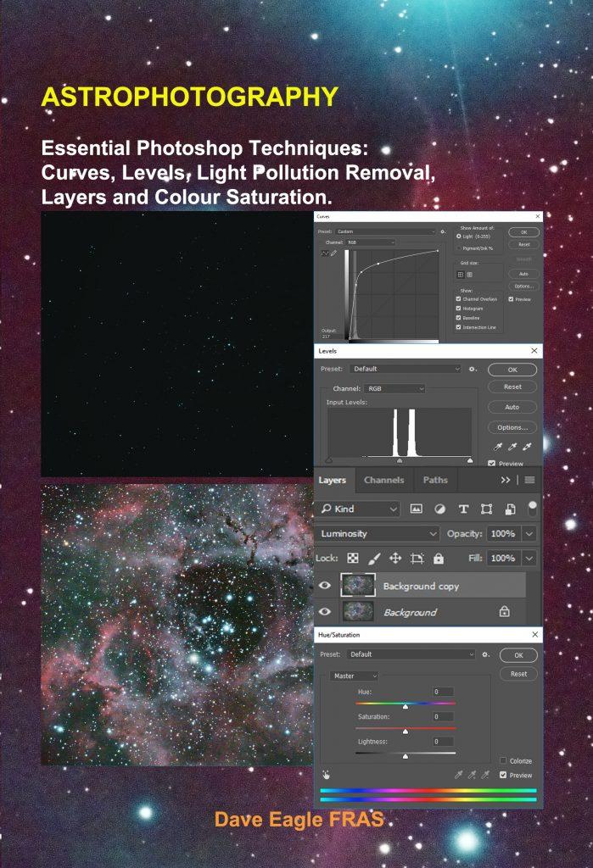Image resolution: width=593 pixels, height=868 pixels.
Task: Click lock image pixels brush icon
Action: (374, 558)
